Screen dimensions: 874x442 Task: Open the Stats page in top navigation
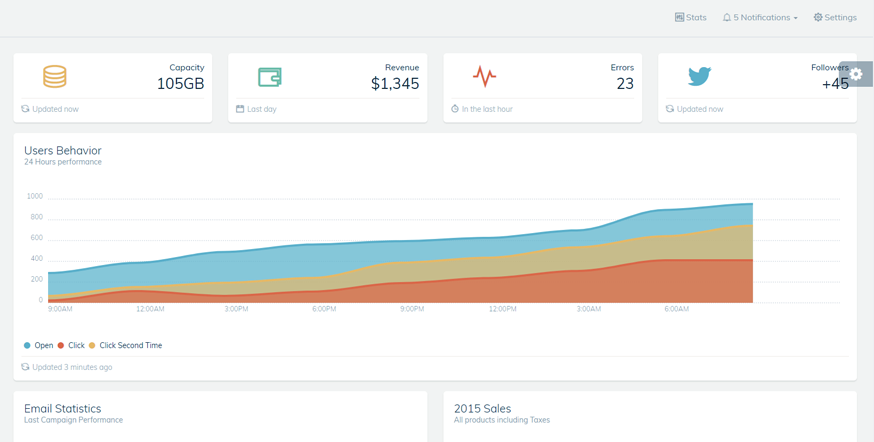pyautogui.click(x=690, y=17)
